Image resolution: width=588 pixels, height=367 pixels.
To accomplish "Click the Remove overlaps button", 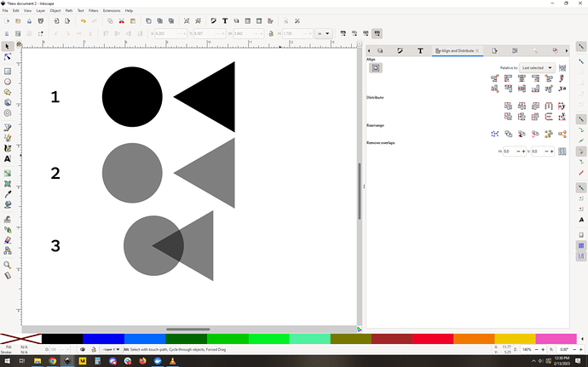I will click(562, 151).
